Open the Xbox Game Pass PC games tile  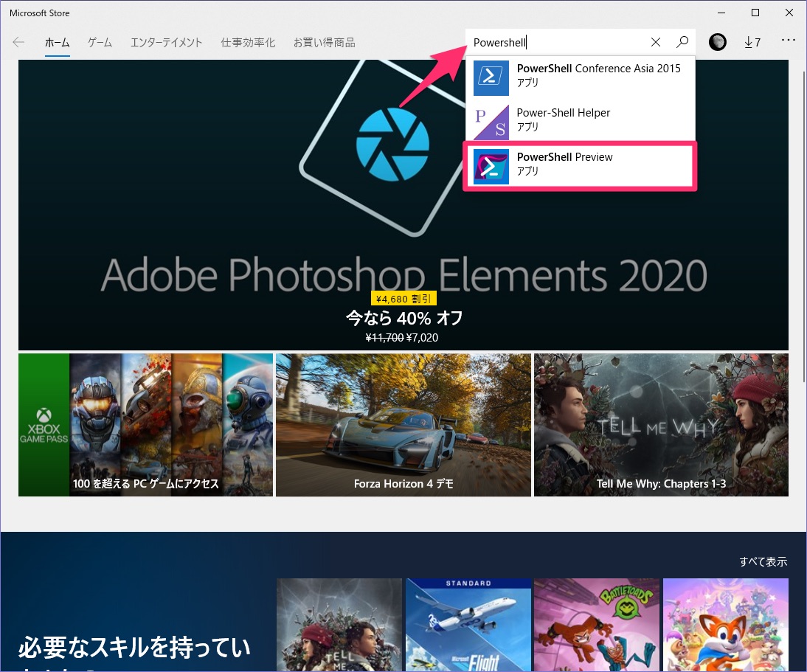click(145, 425)
